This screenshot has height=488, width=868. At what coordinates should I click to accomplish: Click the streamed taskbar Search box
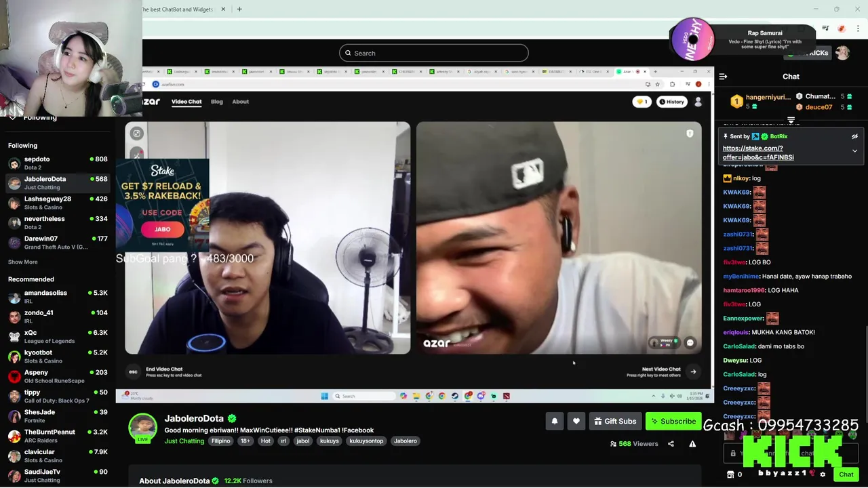[365, 396]
